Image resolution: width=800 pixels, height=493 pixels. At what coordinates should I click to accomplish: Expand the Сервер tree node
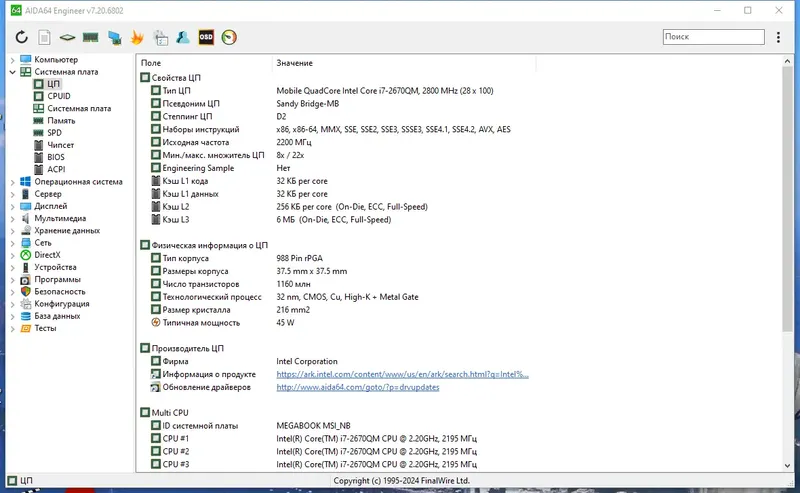12,194
